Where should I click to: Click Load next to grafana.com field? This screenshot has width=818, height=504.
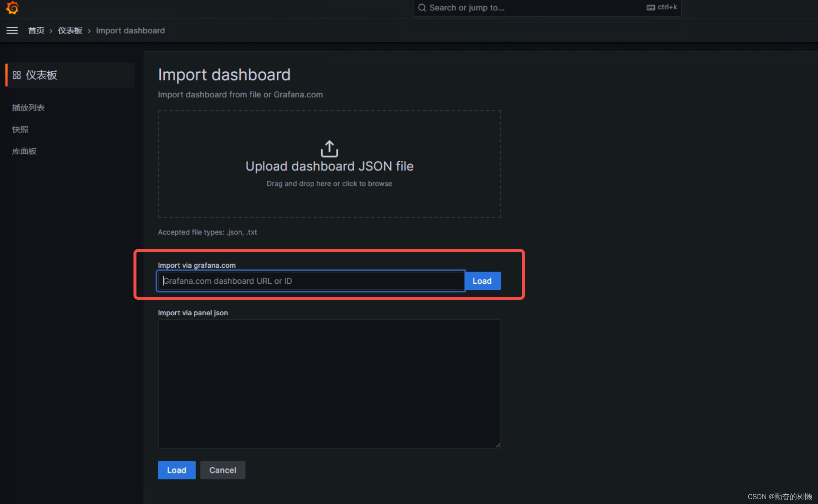tap(482, 281)
